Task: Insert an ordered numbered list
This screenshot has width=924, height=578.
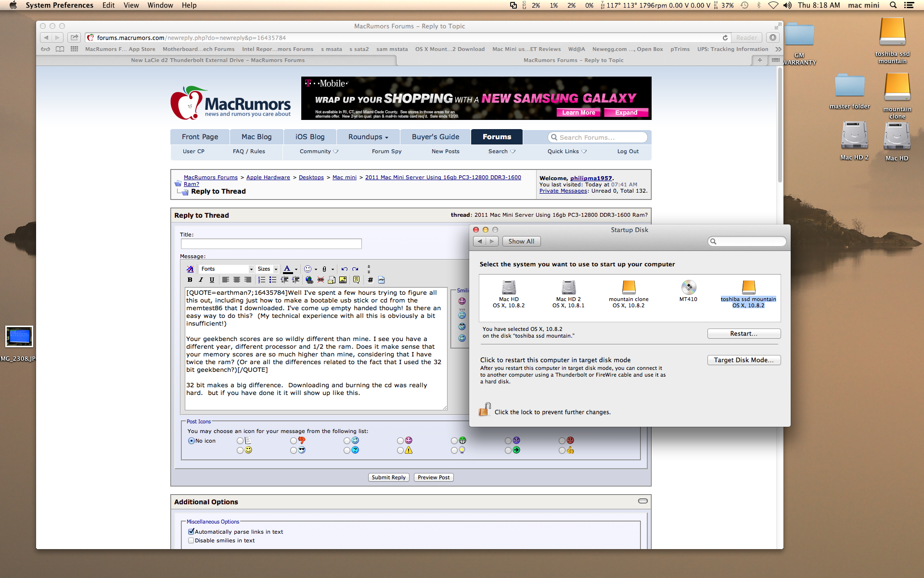Action: click(x=261, y=280)
